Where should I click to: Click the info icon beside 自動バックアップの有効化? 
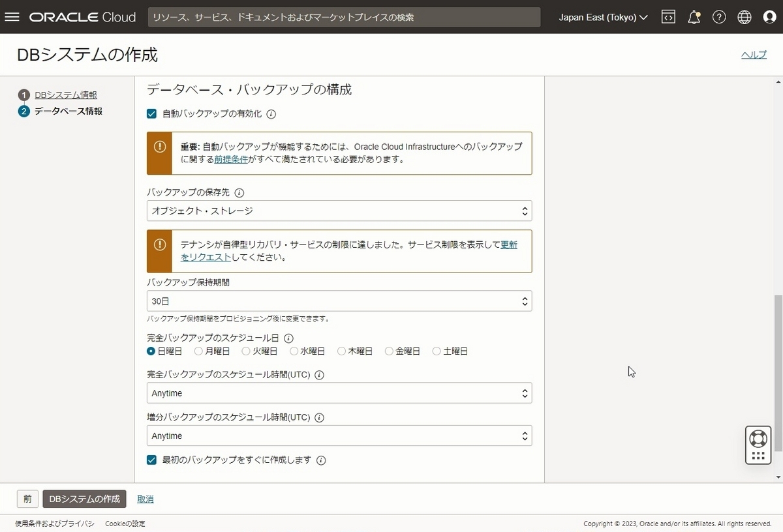[271, 114]
